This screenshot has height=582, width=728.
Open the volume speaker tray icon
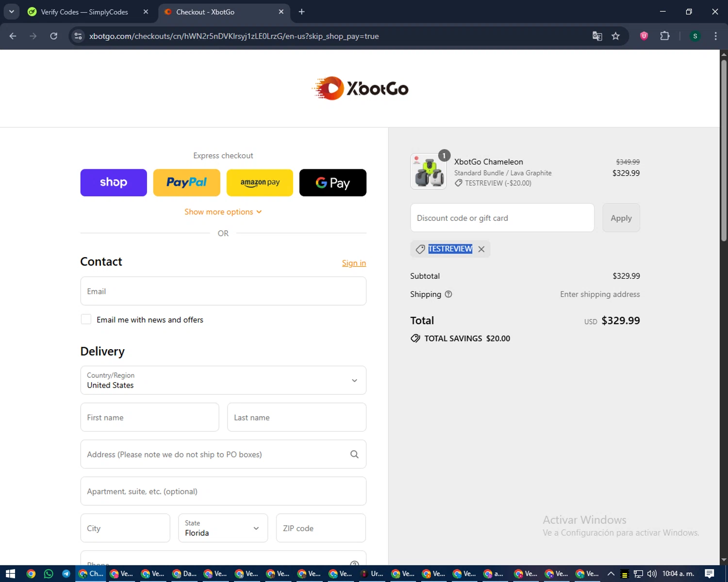pos(652,574)
